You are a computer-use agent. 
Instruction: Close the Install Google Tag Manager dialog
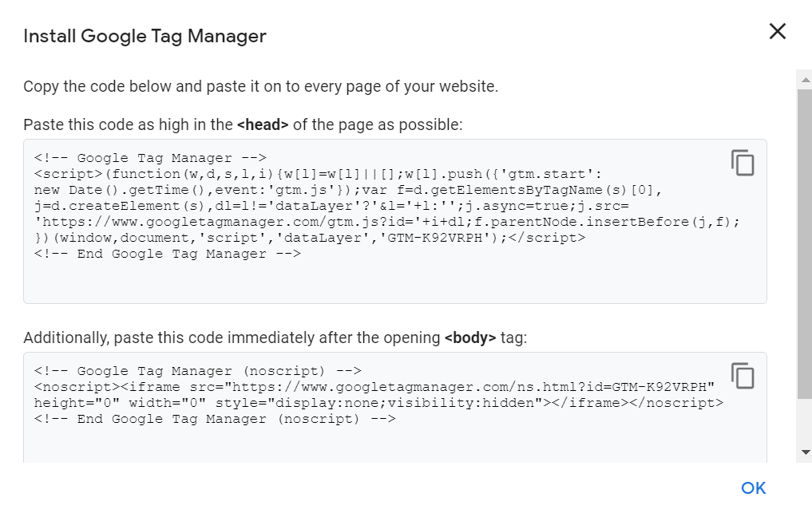pos(778,32)
